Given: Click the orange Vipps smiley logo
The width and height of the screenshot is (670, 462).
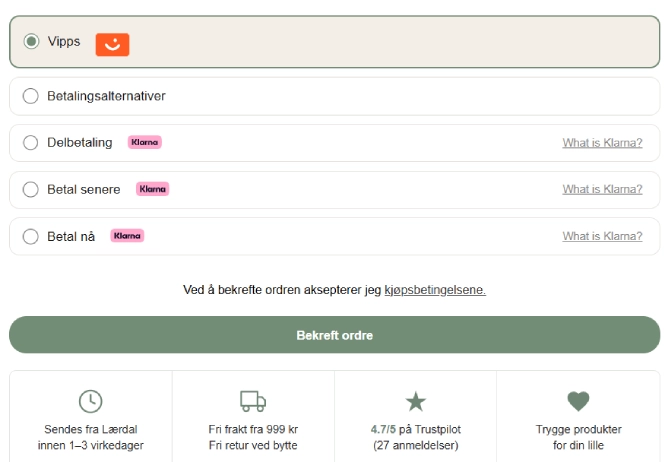Looking at the screenshot, I should [112, 44].
